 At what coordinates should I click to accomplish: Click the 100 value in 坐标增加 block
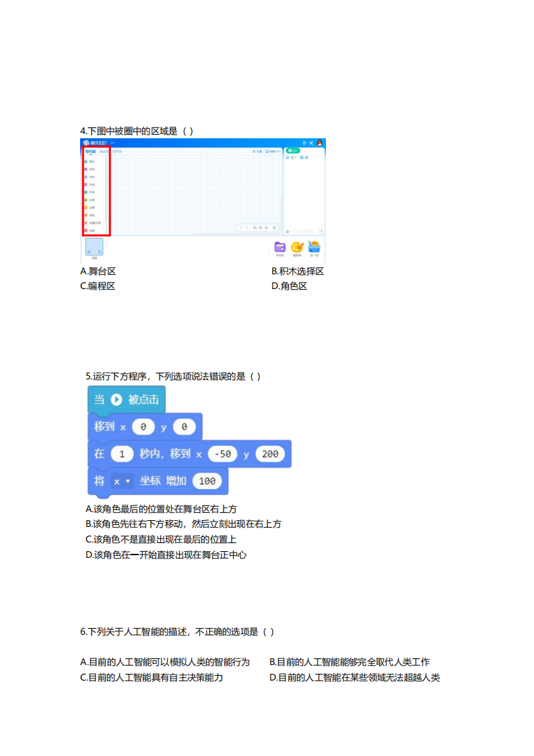tap(207, 480)
